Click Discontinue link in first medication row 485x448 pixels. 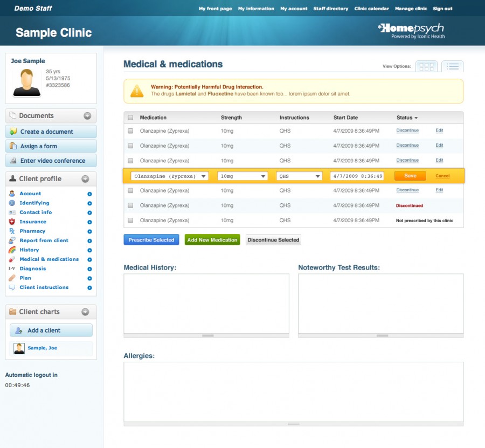pyautogui.click(x=407, y=130)
